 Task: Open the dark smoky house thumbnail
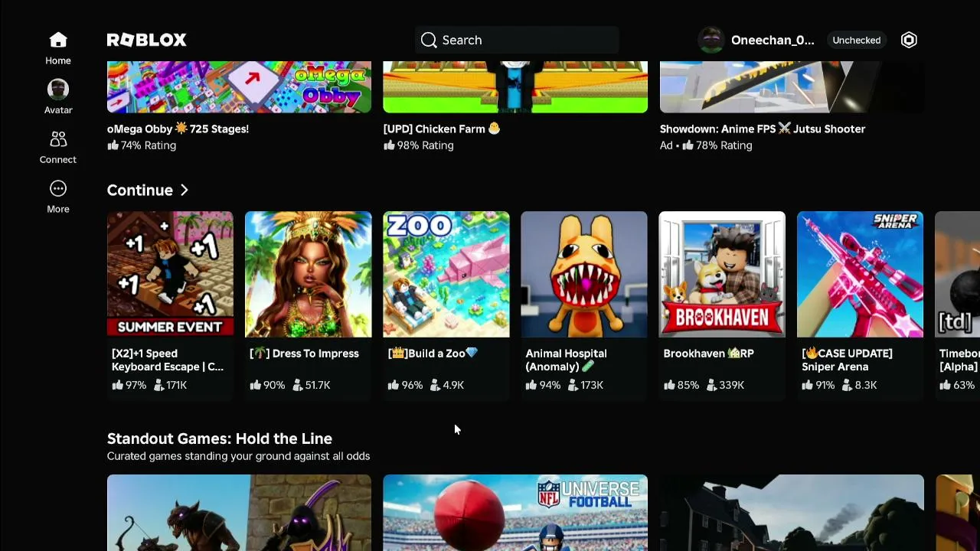tap(792, 513)
